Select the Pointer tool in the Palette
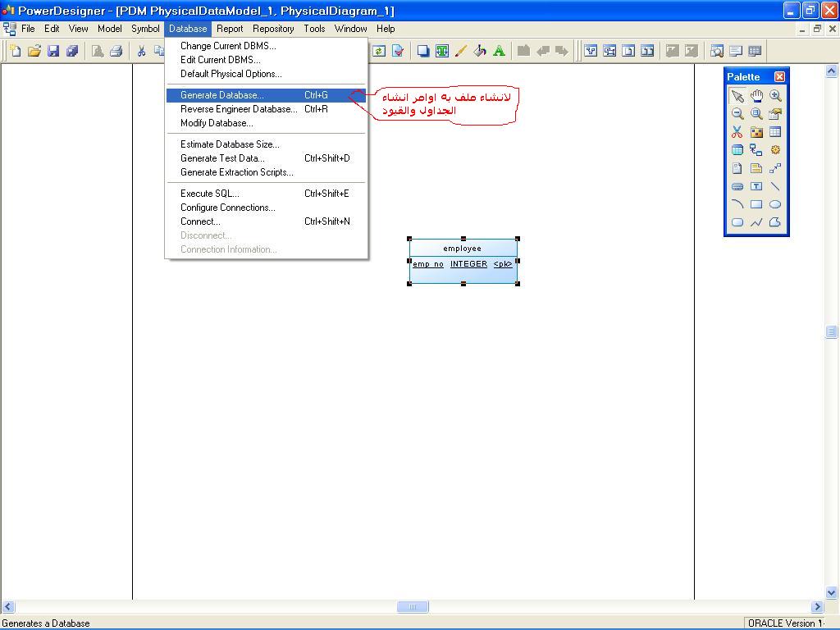 coord(737,96)
